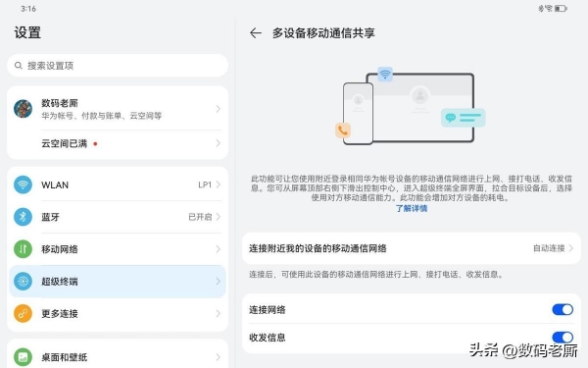Open 数码老厮 account name

click(x=60, y=103)
